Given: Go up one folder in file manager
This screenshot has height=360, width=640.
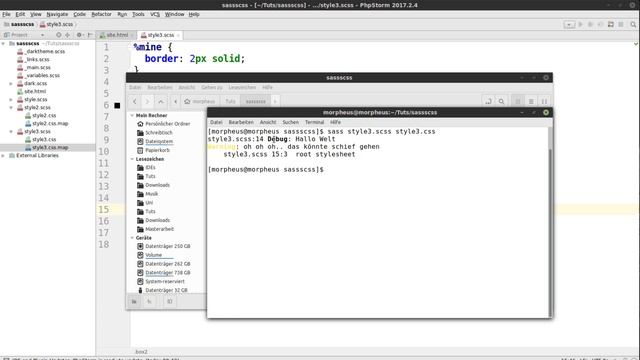Looking at the screenshot, I should coord(161,101).
